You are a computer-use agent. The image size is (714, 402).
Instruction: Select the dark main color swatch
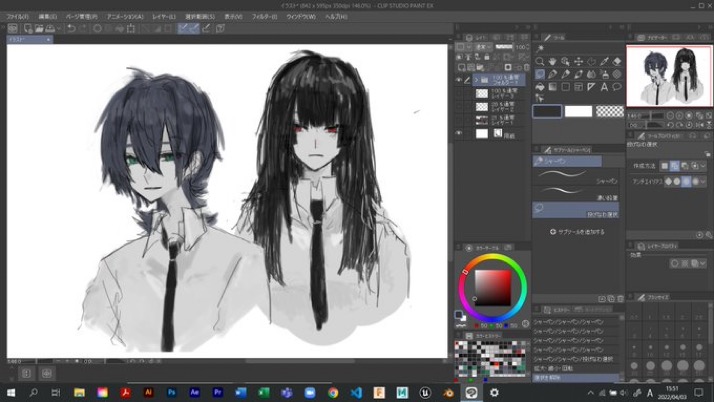tap(547, 111)
